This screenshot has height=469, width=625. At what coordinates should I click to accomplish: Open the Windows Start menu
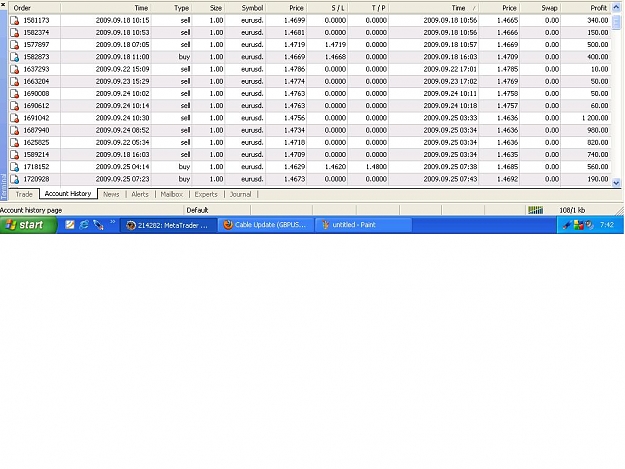coord(28,225)
